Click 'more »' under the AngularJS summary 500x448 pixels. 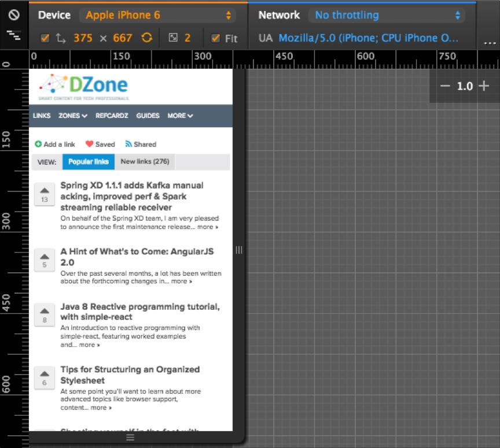tap(182, 281)
